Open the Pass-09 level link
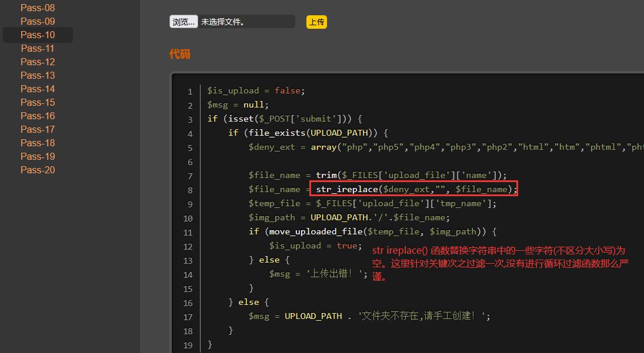 (x=38, y=21)
